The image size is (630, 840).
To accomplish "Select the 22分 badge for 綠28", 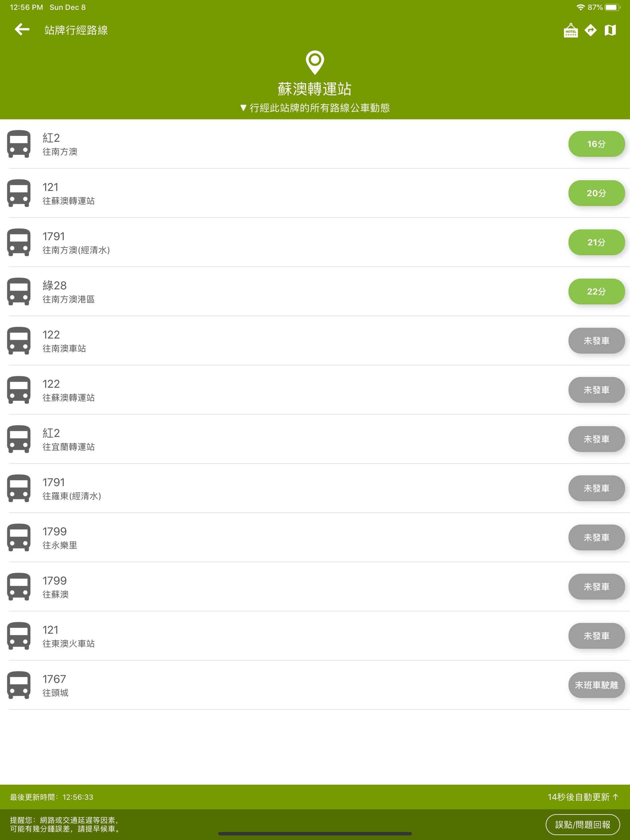I will (596, 292).
